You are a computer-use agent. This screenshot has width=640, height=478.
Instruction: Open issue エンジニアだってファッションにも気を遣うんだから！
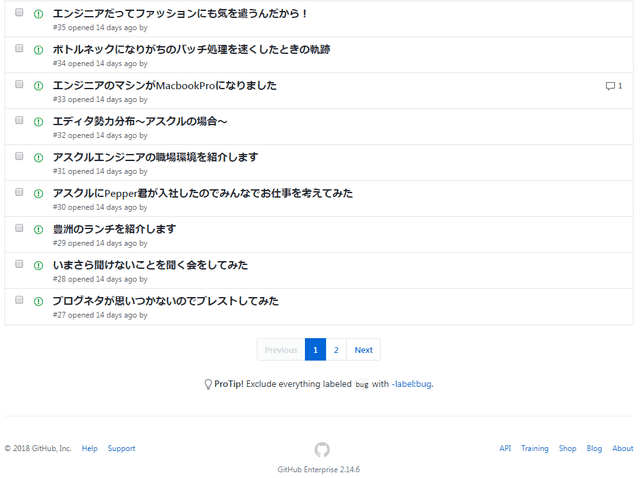[180, 14]
